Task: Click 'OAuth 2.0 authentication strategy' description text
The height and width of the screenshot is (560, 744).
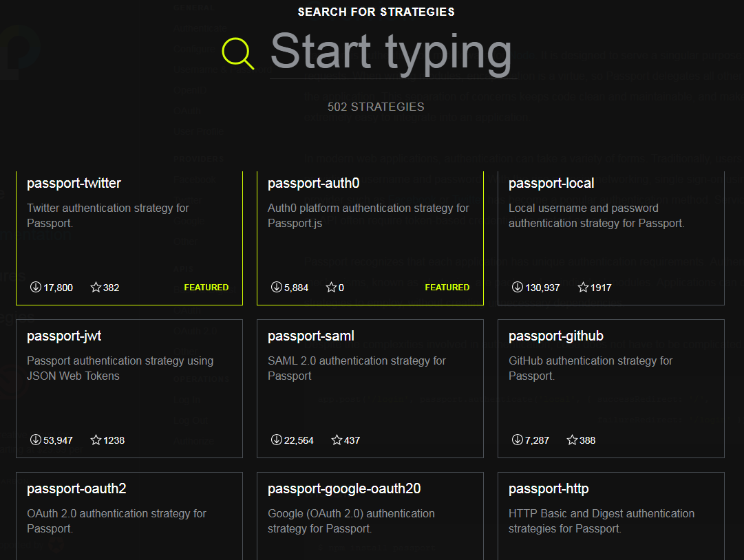Action: [x=116, y=521]
